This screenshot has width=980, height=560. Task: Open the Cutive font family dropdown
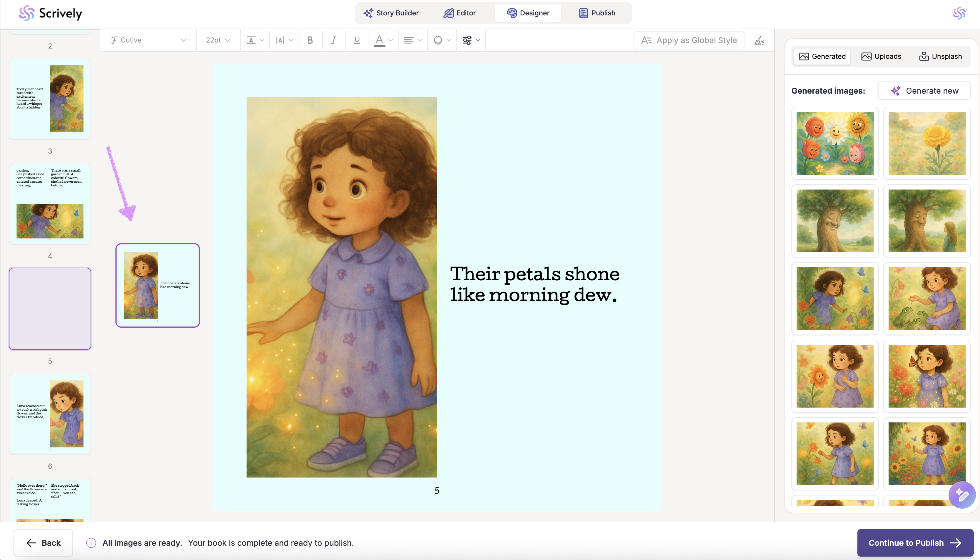click(148, 40)
